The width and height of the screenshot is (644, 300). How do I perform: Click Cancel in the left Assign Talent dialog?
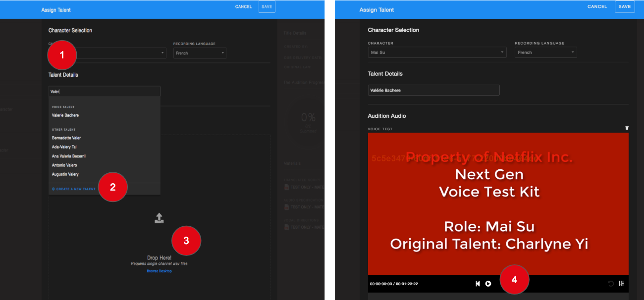pyautogui.click(x=244, y=7)
